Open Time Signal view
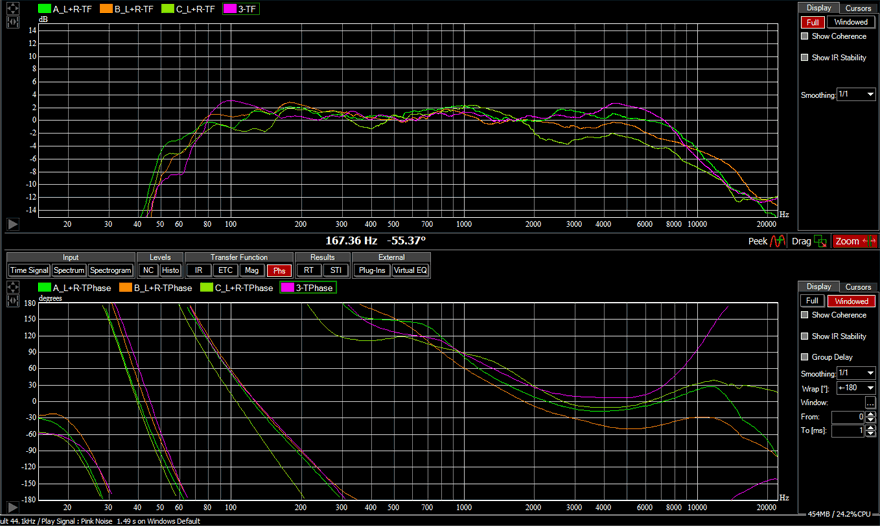The image size is (880, 527). point(29,271)
